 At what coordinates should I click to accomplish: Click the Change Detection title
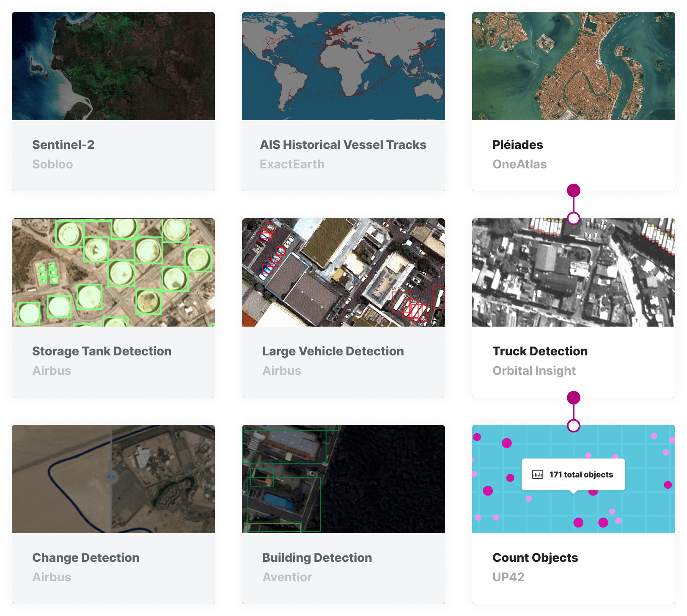coord(86,558)
